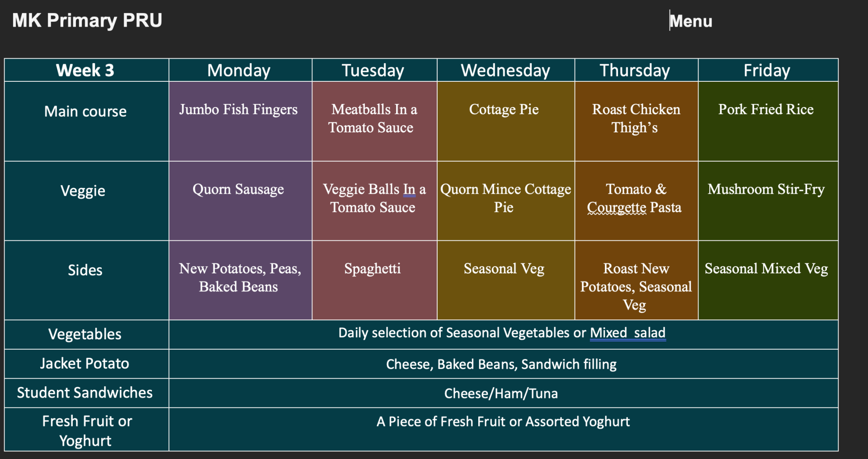Click the Quorn Sausage cell
This screenshot has height=459, width=868.
click(240, 201)
